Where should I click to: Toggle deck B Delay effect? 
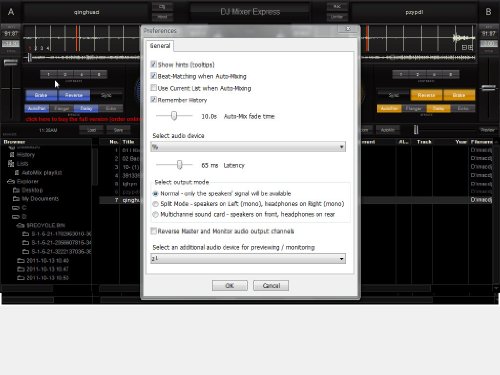point(438,108)
